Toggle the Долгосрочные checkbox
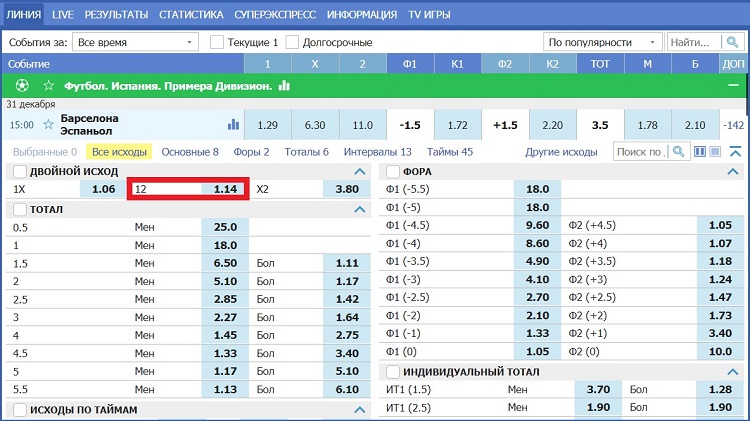Viewport: 750px width, 421px height. pos(293,43)
